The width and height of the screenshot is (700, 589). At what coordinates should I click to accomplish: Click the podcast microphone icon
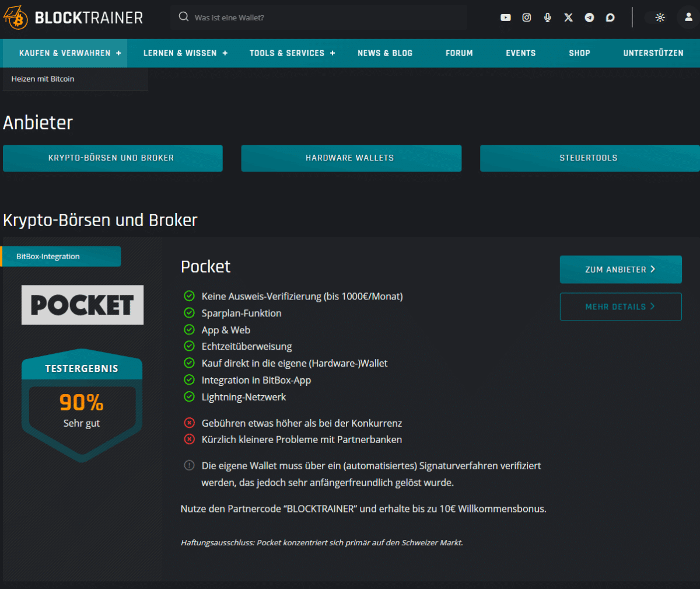547,18
